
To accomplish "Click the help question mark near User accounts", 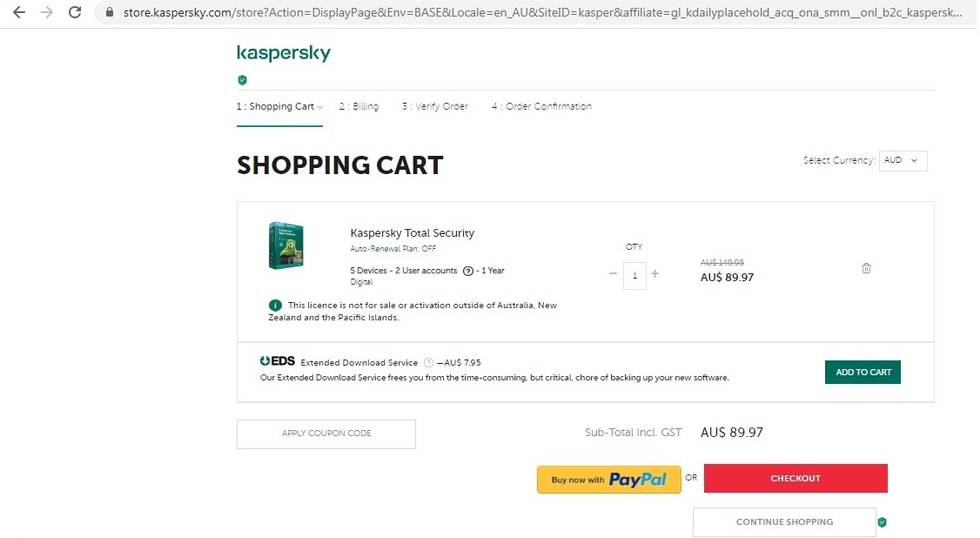I will pyautogui.click(x=468, y=271).
